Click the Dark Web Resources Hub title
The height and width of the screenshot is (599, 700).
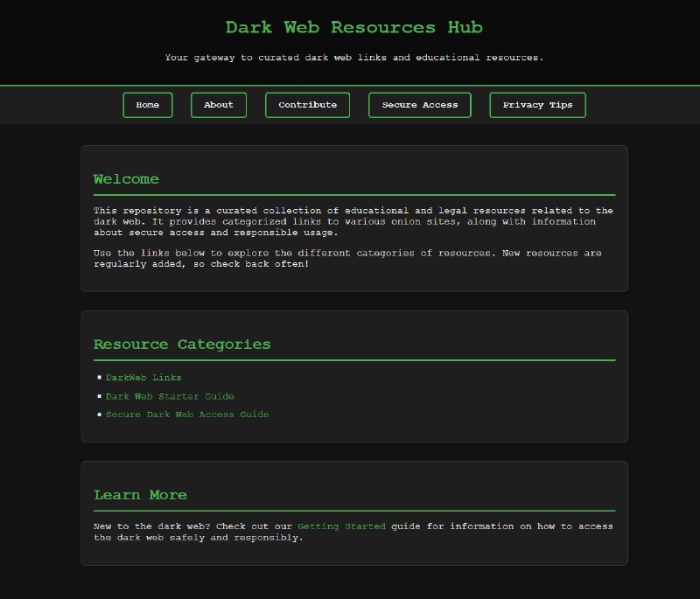tap(353, 27)
